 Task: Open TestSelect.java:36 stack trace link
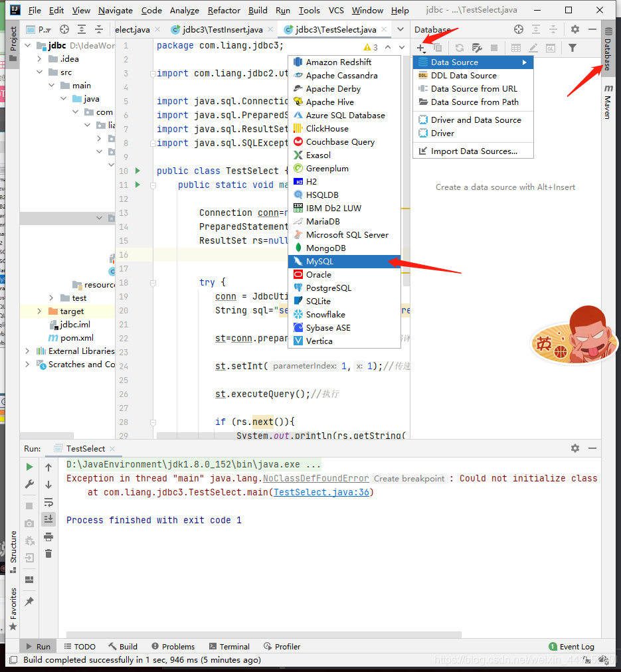(321, 492)
